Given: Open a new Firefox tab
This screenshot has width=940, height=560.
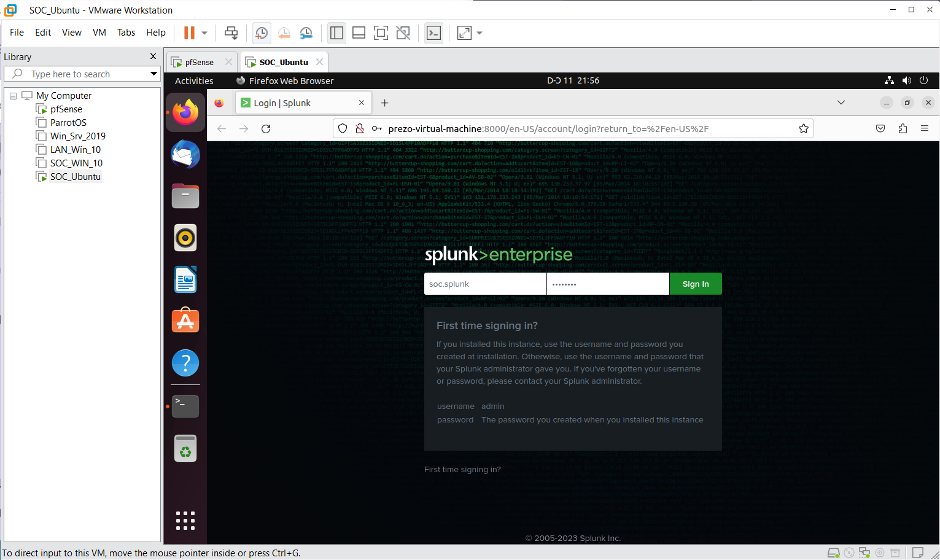Looking at the screenshot, I should pyautogui.click(x=385, y=103).
